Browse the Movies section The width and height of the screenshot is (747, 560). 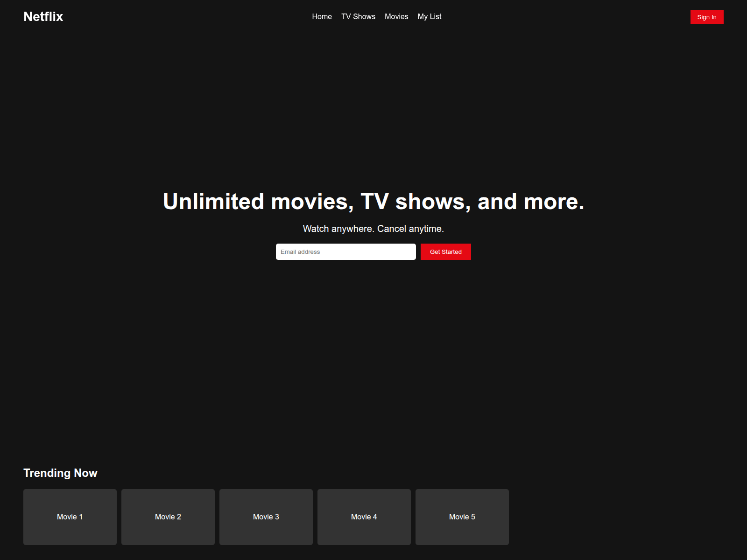[x=396, y=17]
